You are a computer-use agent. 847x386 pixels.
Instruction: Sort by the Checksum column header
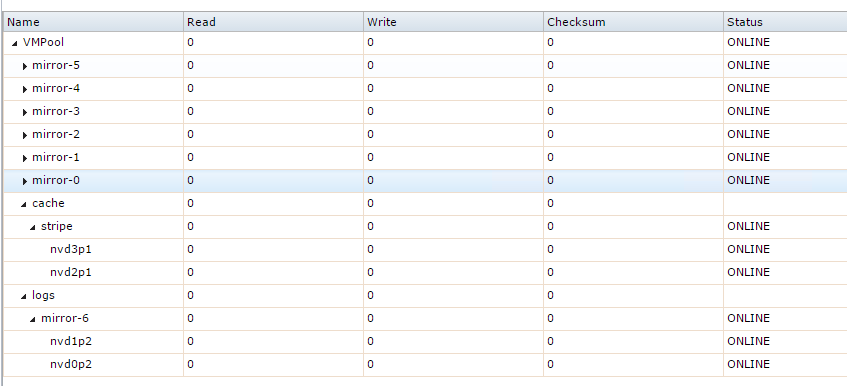(633, 22)
